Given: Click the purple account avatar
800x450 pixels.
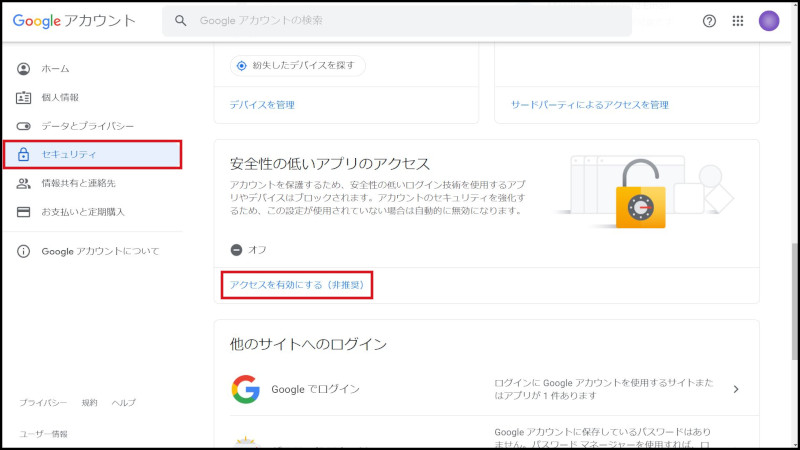Looking at the screenshot, I should pos(769,21).
